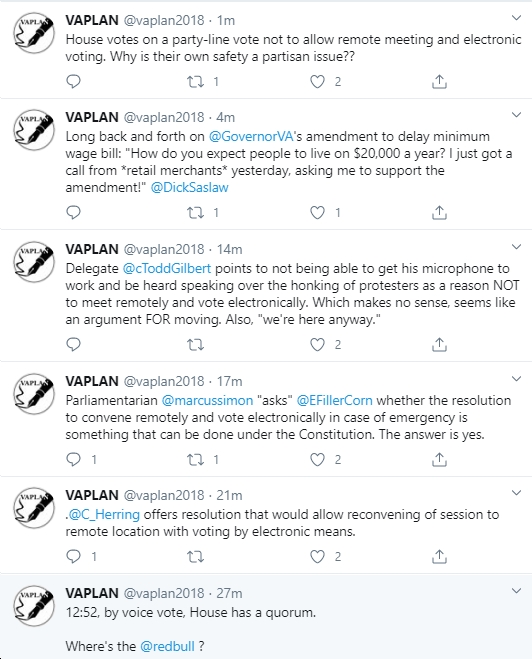Visit the @EFillerCorn mention
The image size is (532, 659).
coord(334,401)
